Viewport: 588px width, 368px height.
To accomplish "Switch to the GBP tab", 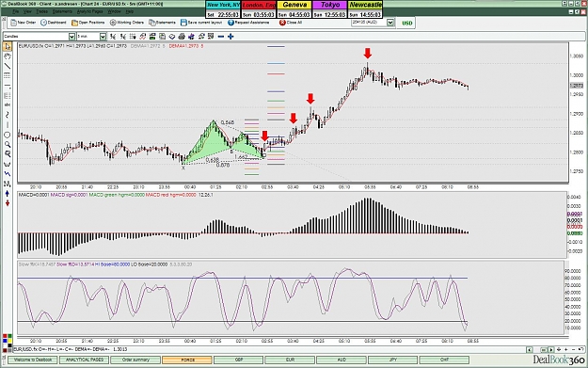I will pos(239,360).
